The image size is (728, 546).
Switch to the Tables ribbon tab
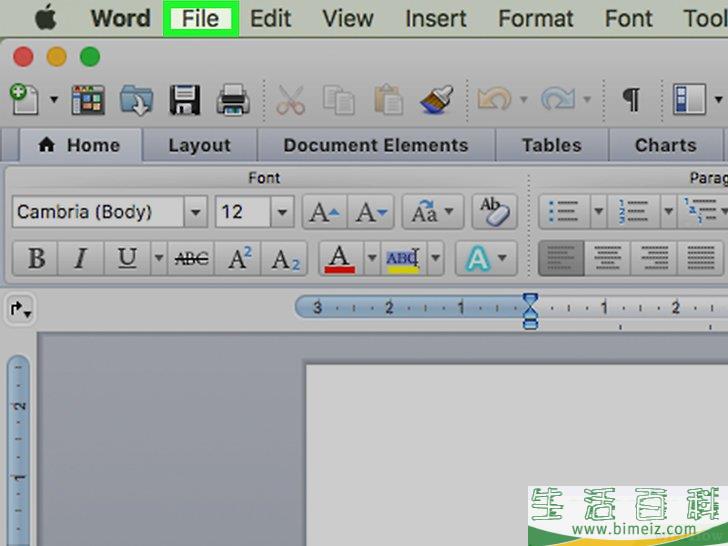[x=552, y=145]
